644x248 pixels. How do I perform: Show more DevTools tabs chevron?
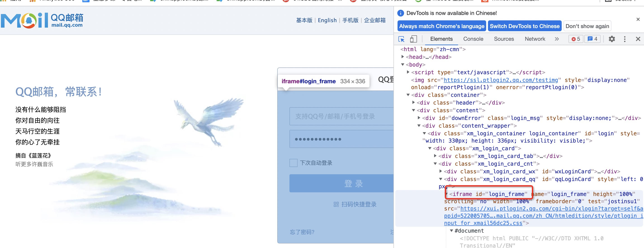tap(556, 39)
